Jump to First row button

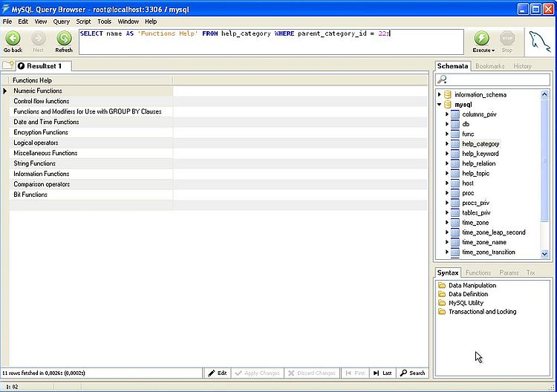pyautogui.click(x=355, y=373)
